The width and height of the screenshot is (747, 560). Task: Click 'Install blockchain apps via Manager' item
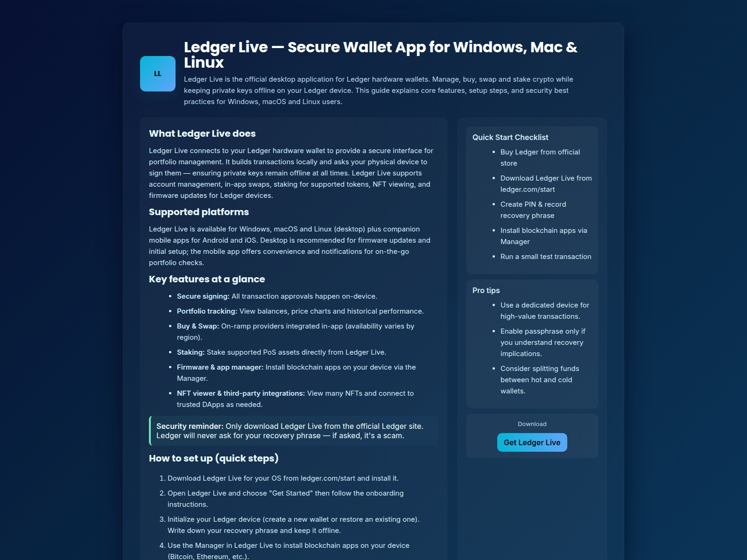[544, 236]
